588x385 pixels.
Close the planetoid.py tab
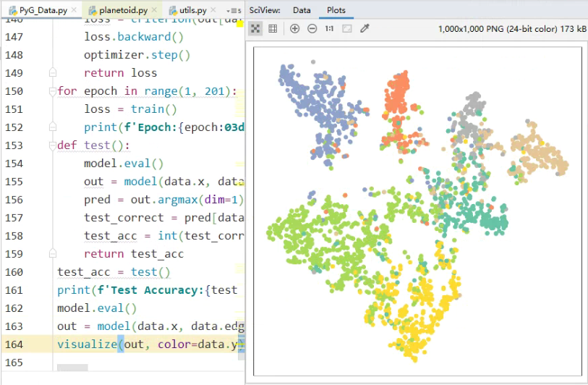tap(154, 10)
